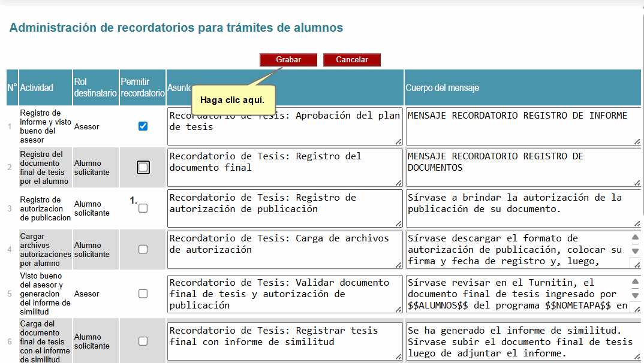Enable reminder for Visto bueno del asesor

143,294
